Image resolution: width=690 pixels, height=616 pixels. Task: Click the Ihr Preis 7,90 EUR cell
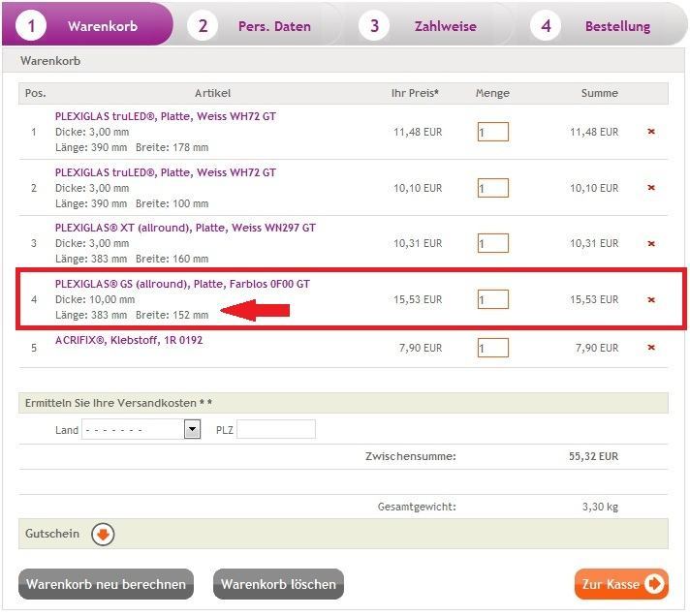click(421, 348)
